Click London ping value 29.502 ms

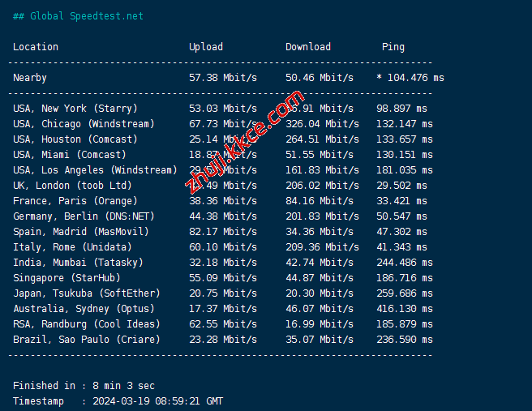(x=401, y=186)
